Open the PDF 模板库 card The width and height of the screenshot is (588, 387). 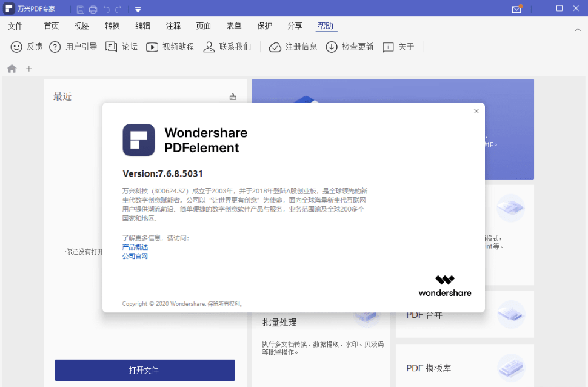click(x=464, y=366)
